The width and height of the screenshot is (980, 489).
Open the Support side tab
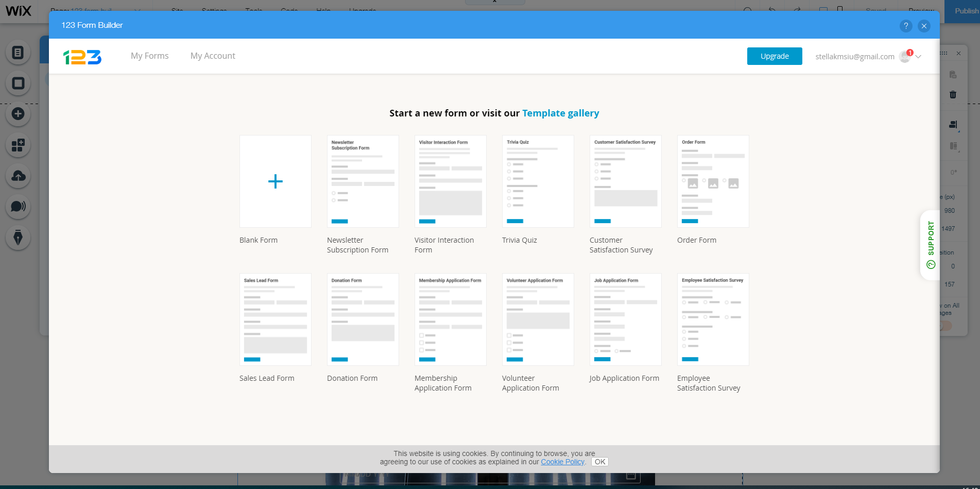pyautogui.click(x=930, y=245)
